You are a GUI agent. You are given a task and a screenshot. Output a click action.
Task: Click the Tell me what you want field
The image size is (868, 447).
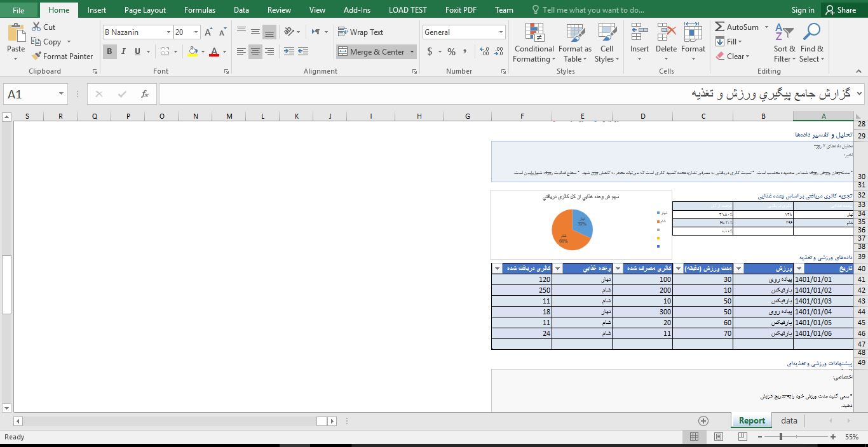pos(588,10)
